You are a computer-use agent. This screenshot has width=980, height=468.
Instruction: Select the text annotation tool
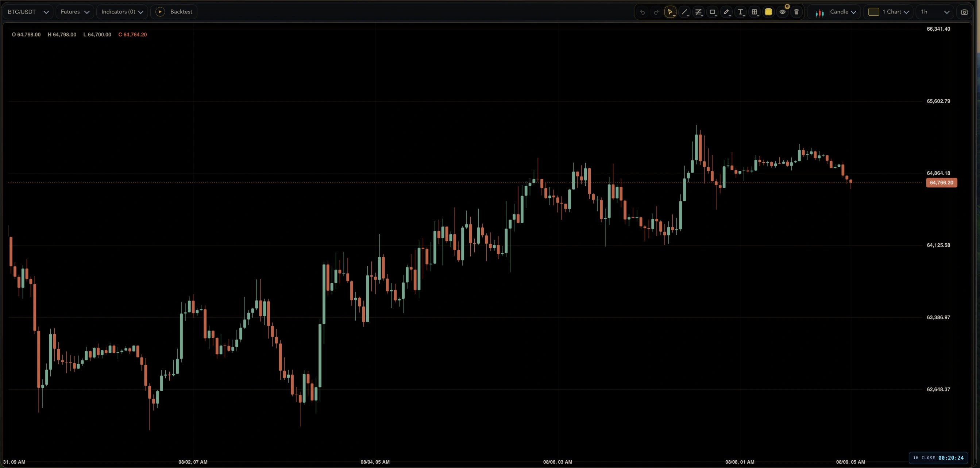[x=740, y=12]
